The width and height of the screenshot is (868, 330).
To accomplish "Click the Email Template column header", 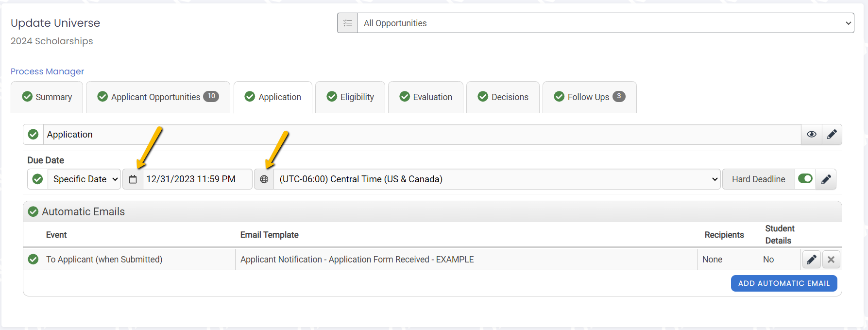I will tap(269, 235).
